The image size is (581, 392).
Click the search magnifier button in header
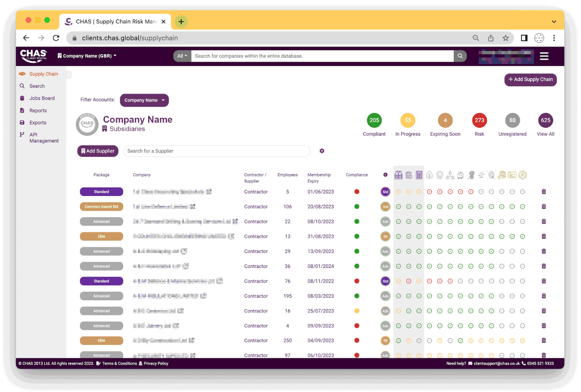click(460, 56)
